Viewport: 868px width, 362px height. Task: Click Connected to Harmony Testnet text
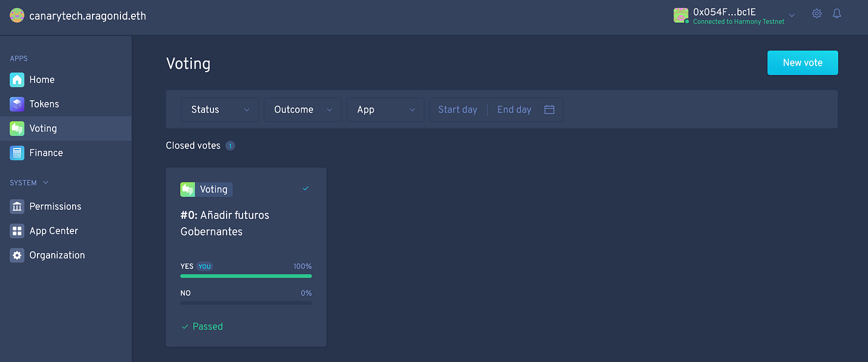[x=739, y=22]
